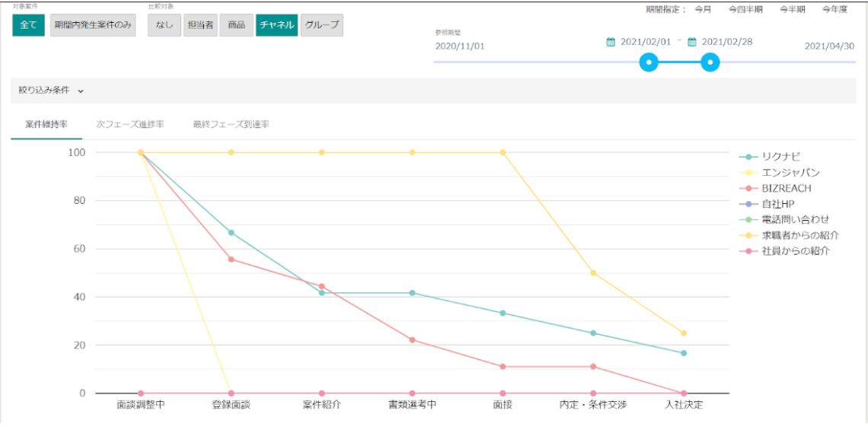Select 期間内発生案件のみ filter button
The width and height of the screenshot is (868, 430).
[93, 25]
